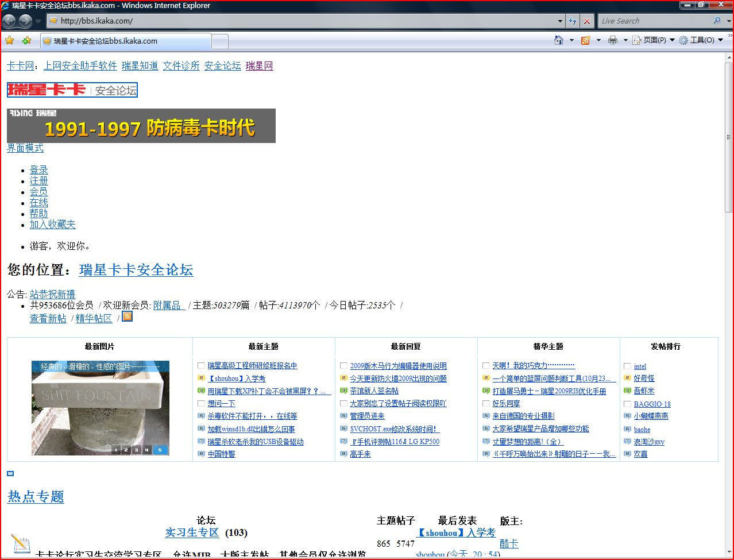Click the empty box before 天啊！我的巧克力
This screenshot has height=560, width=734.
(x=486, y=365)
